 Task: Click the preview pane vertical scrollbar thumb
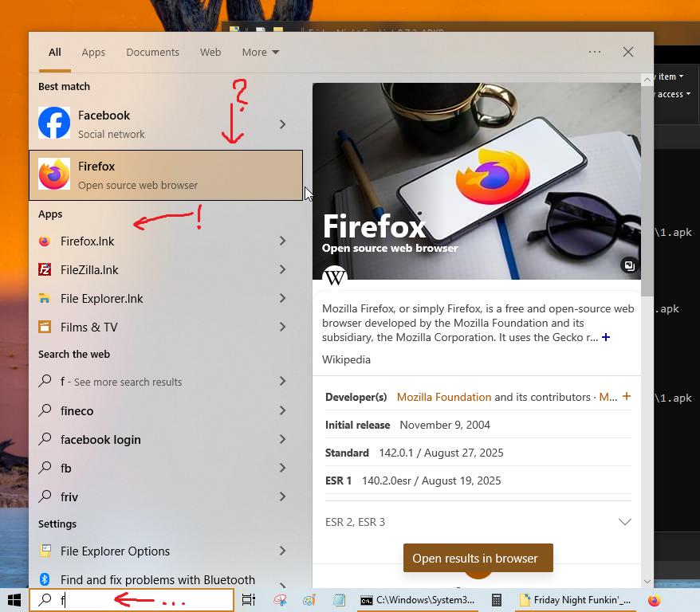(x=647, y=191)
